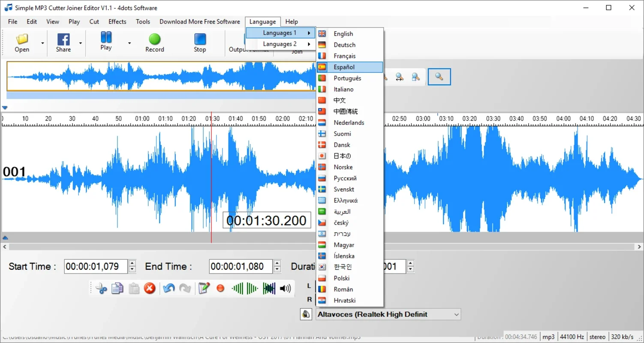Click zoom to selection magnifier icon
644x343 pixels.
click(x=415, y=77)
